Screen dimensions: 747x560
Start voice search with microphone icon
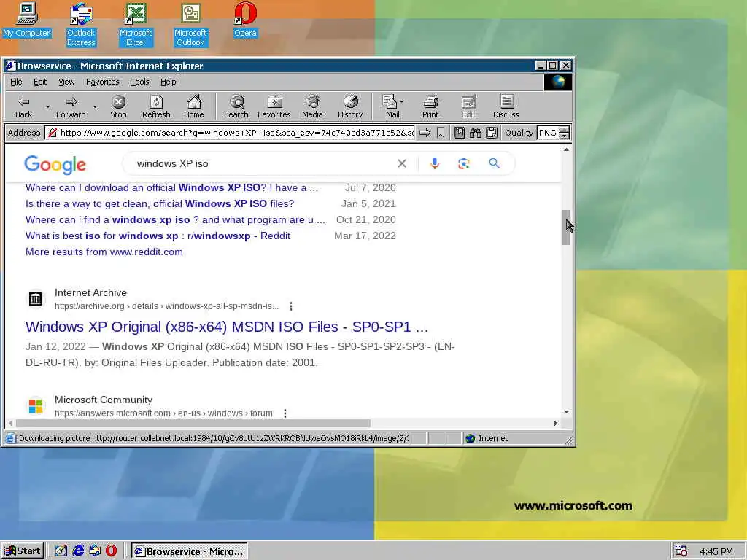(x=435, y=163)
